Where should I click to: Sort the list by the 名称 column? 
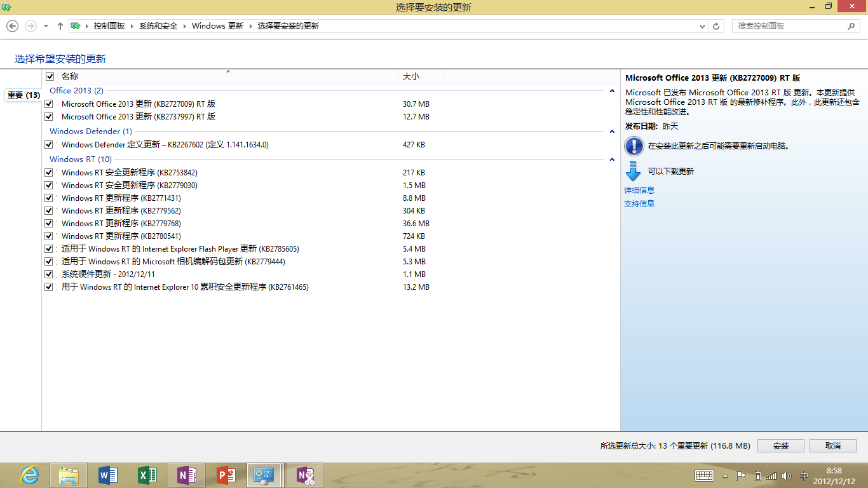point(227,76)
